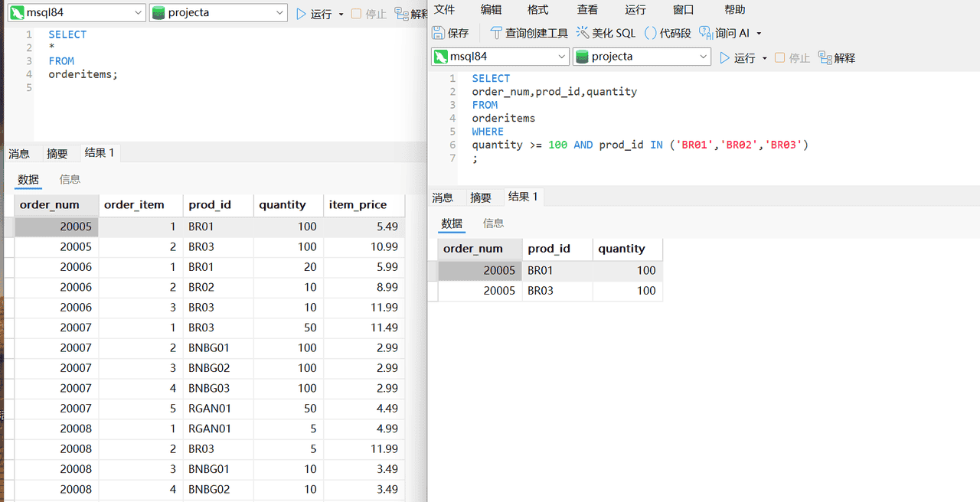
Task: Click the 美化 SQL beautify icon
Action: (x=583, y=33)
